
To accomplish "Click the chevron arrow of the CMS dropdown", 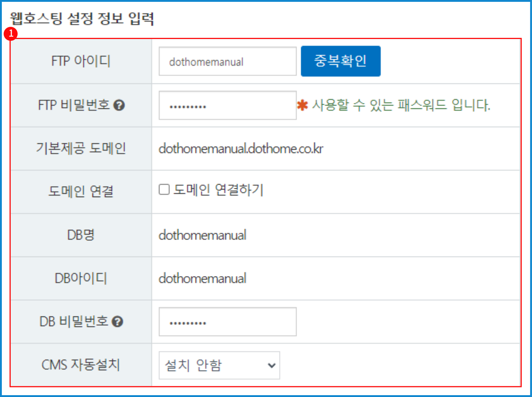I will point(272,365).
